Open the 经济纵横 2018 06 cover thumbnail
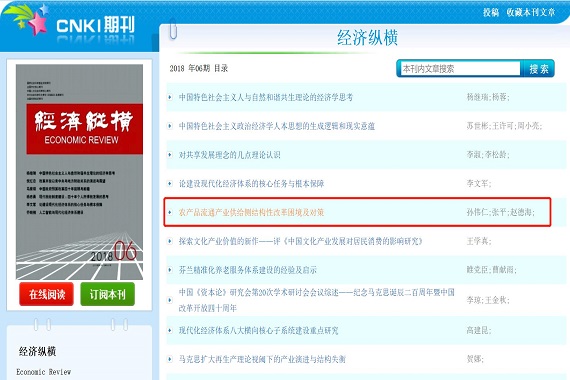570x380 pixels. tap(79, 172)
